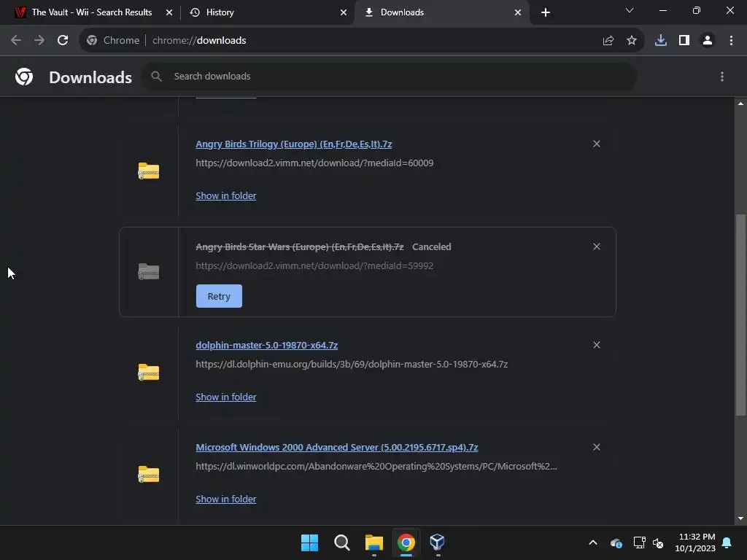Open the tab search dropdown chevron
The image size is (747, 560).
[x=630, y=10]
